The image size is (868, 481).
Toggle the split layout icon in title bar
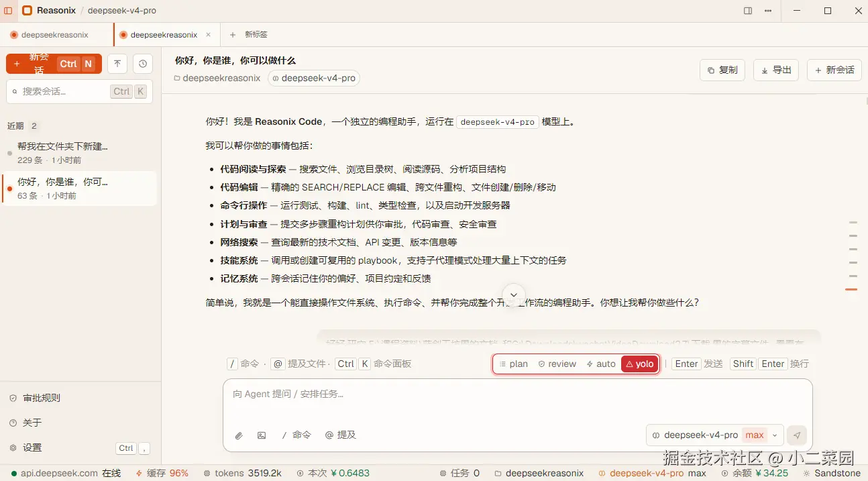pyautogui.click(x=748, y=11)
